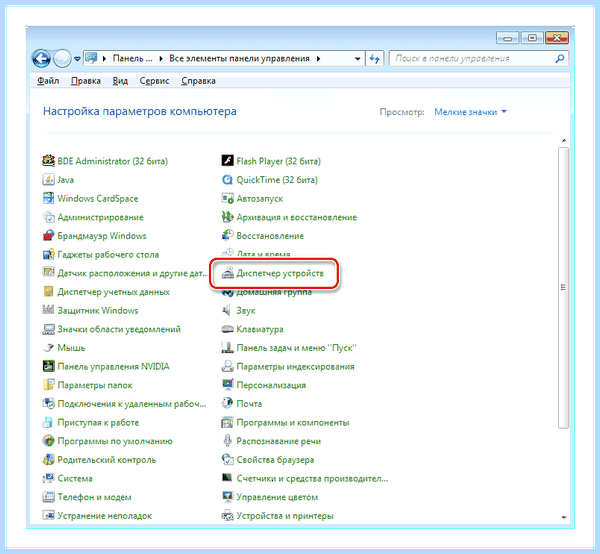
Task: Open Подключения к удаленным рабочим столам link
Action: point(132,404)
